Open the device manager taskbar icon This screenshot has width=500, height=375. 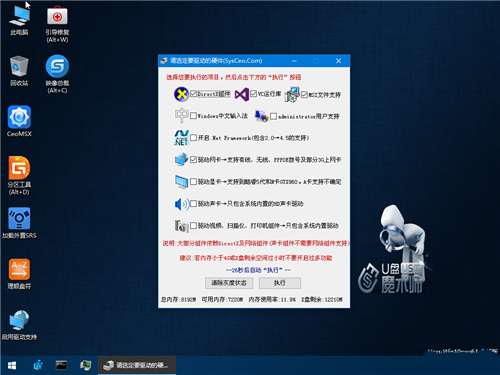[x=85, y=366]
